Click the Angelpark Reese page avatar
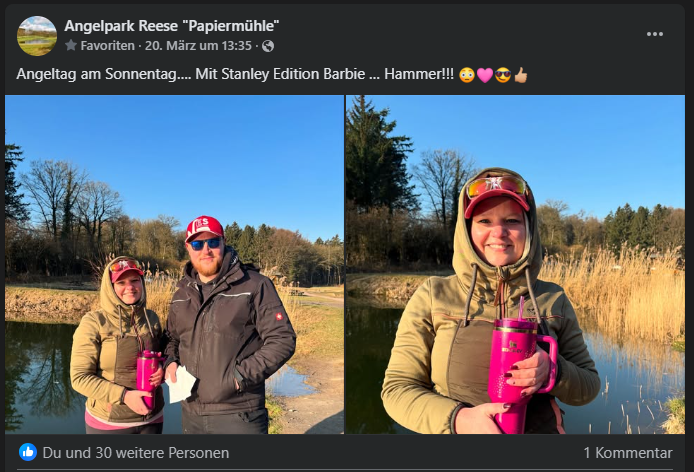The image size is (694, 472). tap(37, 36)
